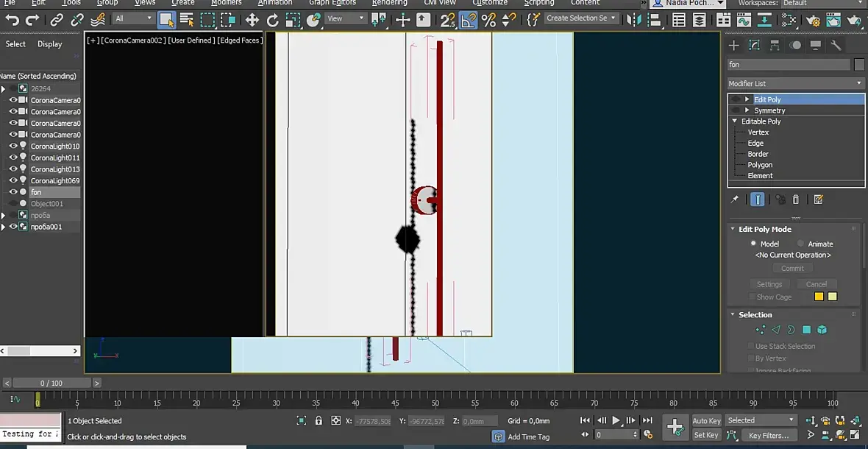Select the Unlink Selection tool

(77, 21)
